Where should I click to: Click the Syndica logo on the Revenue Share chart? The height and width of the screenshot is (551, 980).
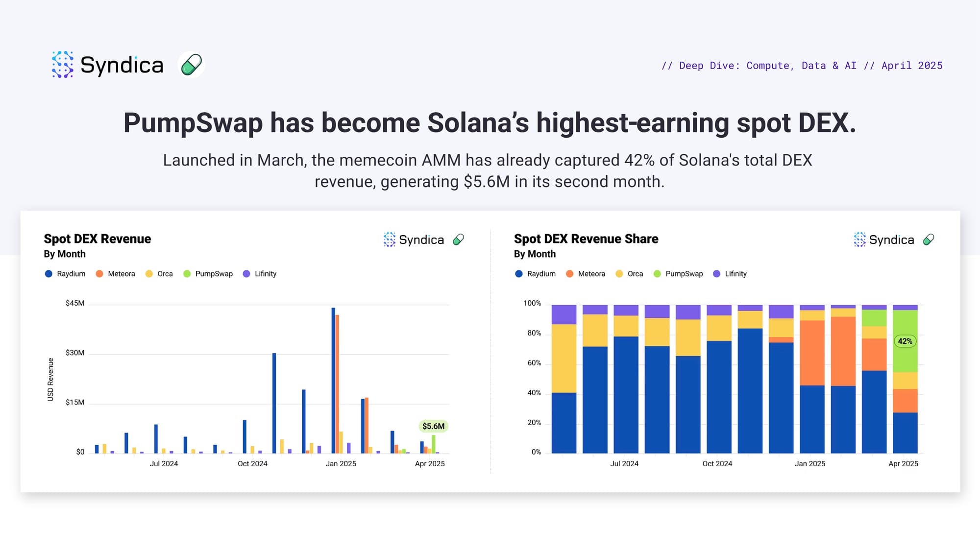coord(884,240)
